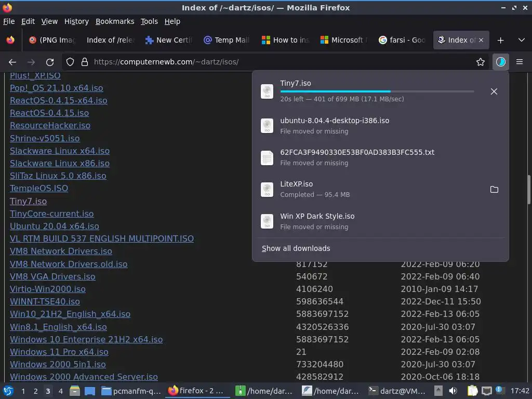The image size is (532, 399).
Task: Open the History menu
Action: 77,21
